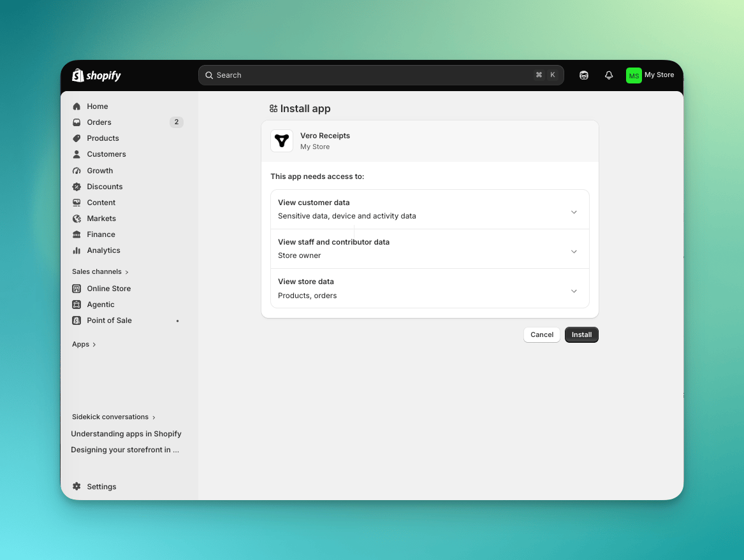Click 'Sensitive data, device and activity data' text
Viewport: 744px width, 560px height.
pos(347,216)
